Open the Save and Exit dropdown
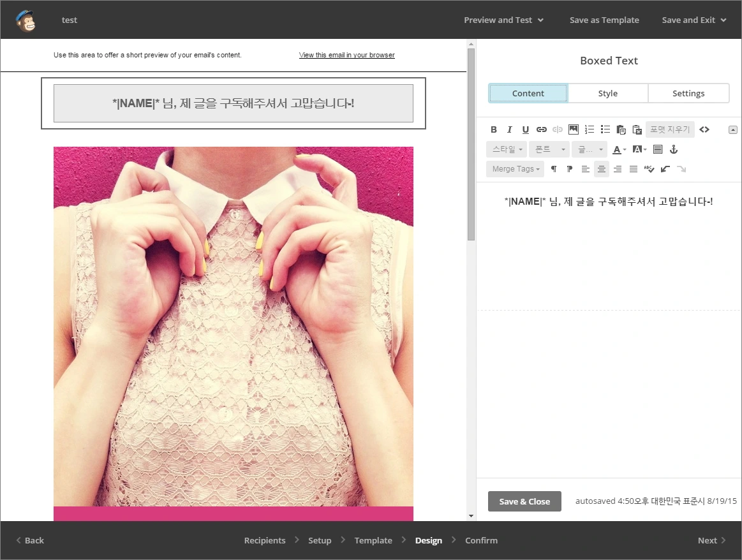 (x=694, y=20)
